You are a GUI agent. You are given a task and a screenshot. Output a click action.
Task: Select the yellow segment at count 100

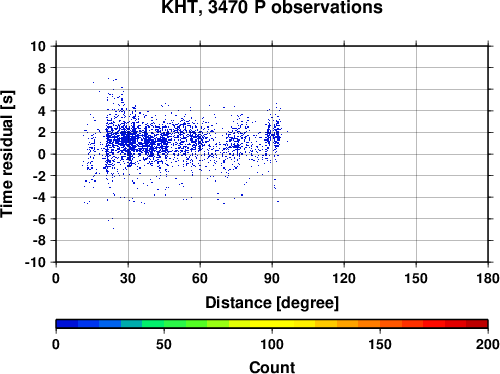coord(272,324)
